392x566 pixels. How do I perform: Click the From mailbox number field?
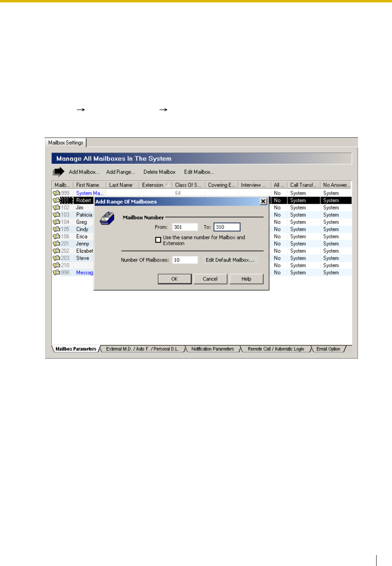(185, 227)
